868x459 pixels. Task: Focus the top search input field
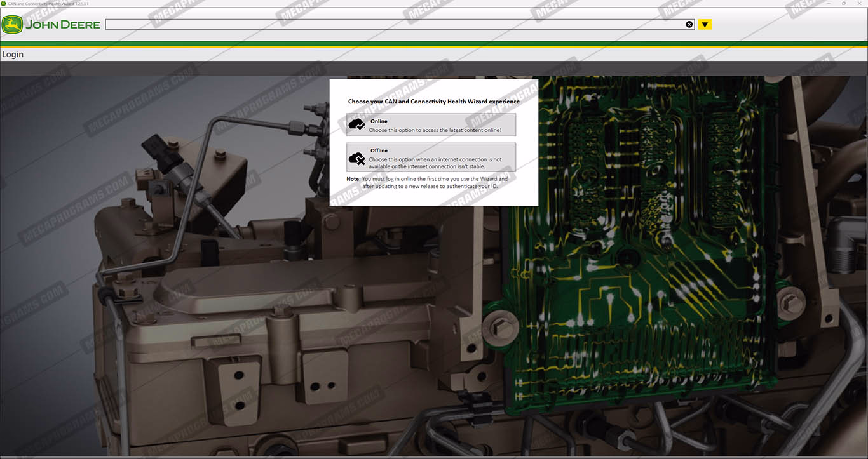tap(394, 25)
